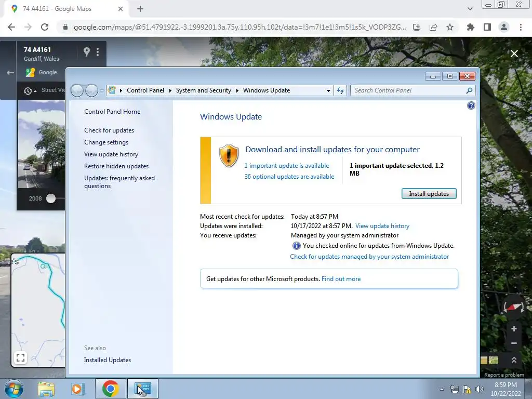
Task: Select System and Security in the breadcrumb
Action: 203,90
